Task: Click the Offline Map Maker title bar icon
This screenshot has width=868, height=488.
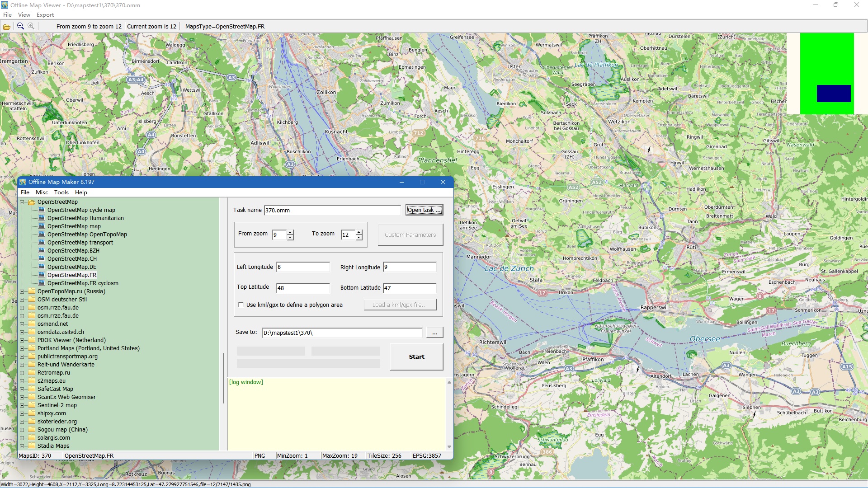Action: coord(23,182)
